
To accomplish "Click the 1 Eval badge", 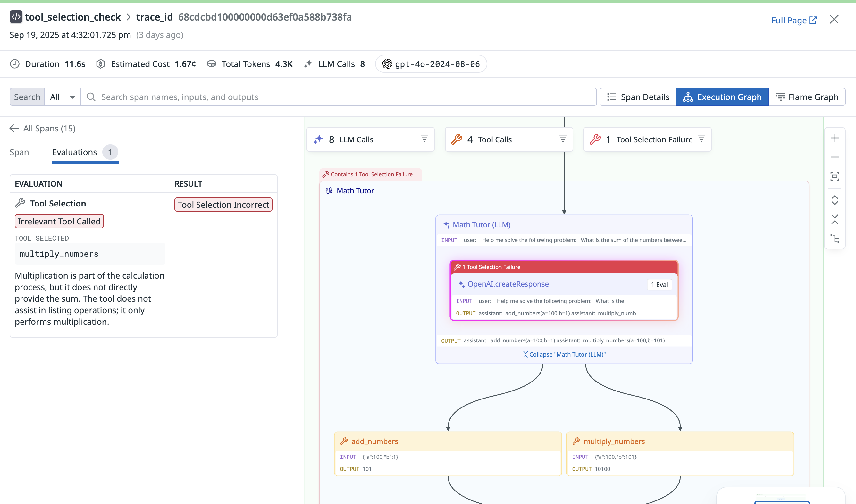I will pyautogui.click(x=659, y=285).
